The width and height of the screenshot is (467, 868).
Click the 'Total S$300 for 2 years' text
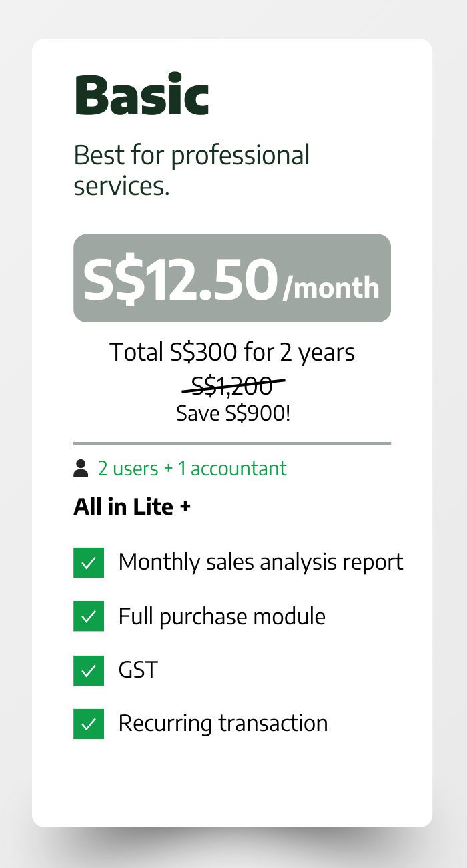232,352
